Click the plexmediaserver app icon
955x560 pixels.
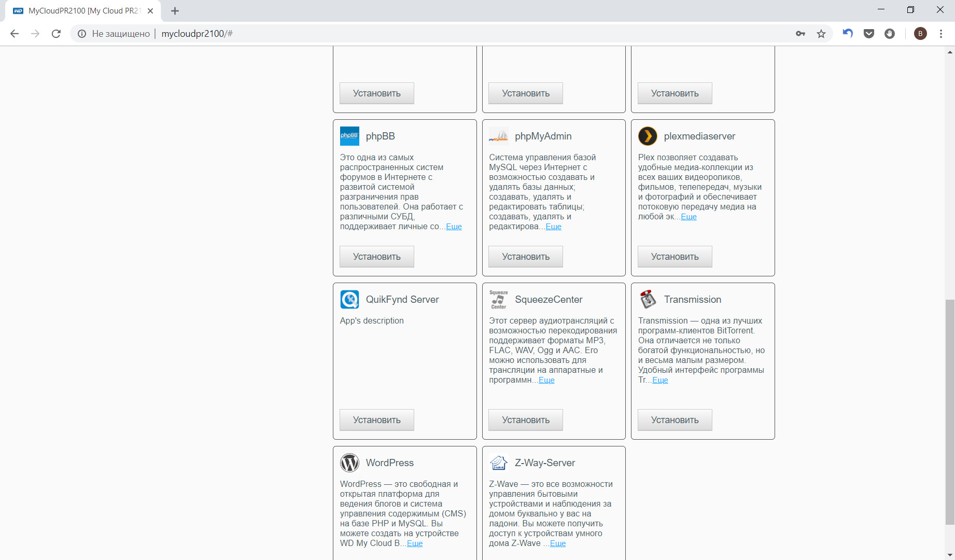tap(648, 136)
